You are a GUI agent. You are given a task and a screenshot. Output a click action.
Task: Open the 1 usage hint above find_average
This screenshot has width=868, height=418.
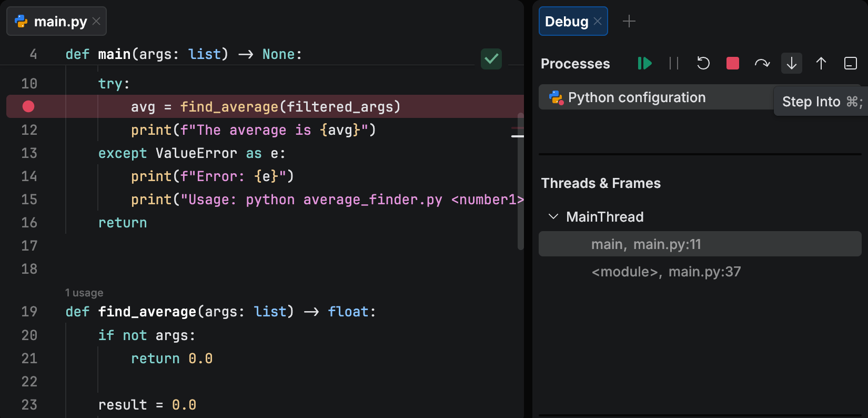click(84, 293)
